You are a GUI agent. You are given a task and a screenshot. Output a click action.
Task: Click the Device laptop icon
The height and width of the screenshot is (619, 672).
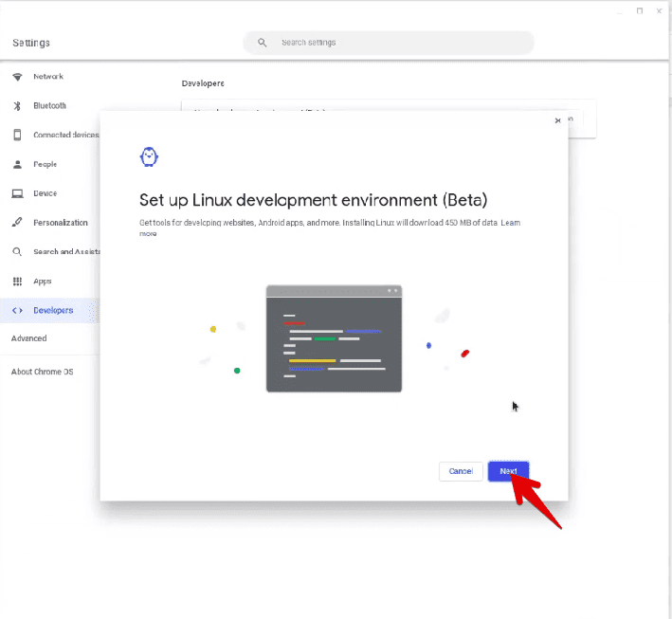click(17, 193)
